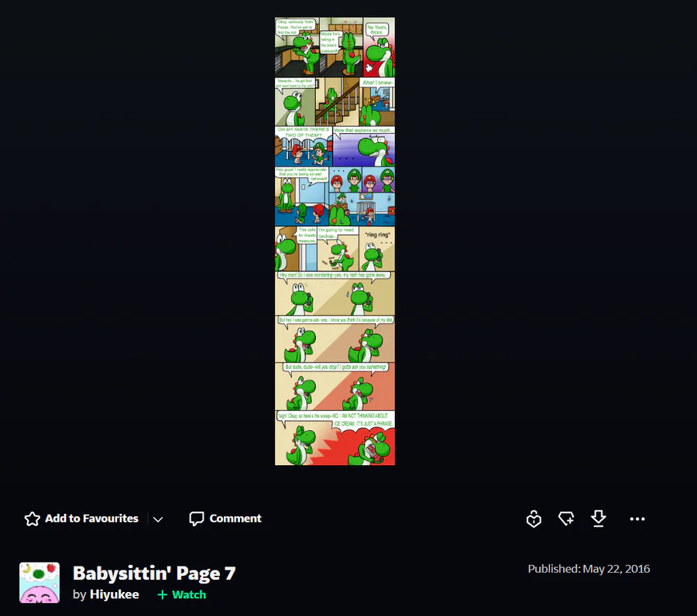Click the give gift diamond icon
Screen dimensions: 697x616
pos(566,518)
